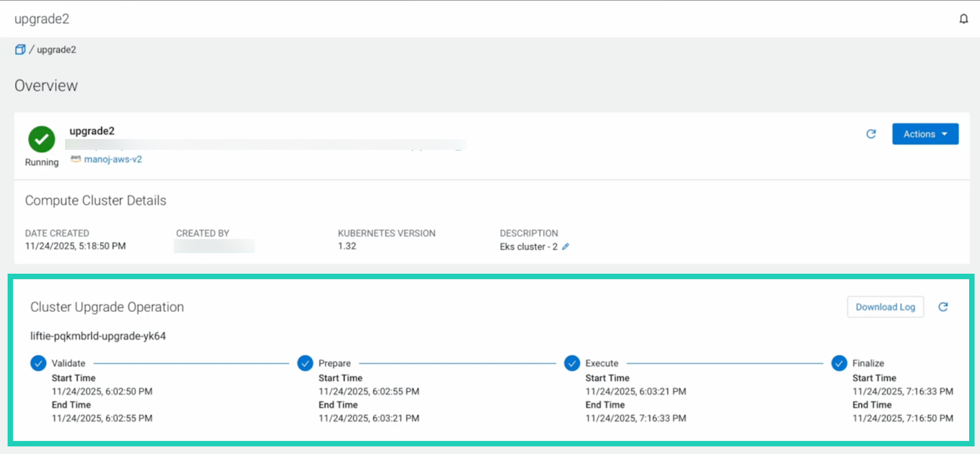
Task: Click the aws logo beside manoj-aws-v2
Action: 75,159
